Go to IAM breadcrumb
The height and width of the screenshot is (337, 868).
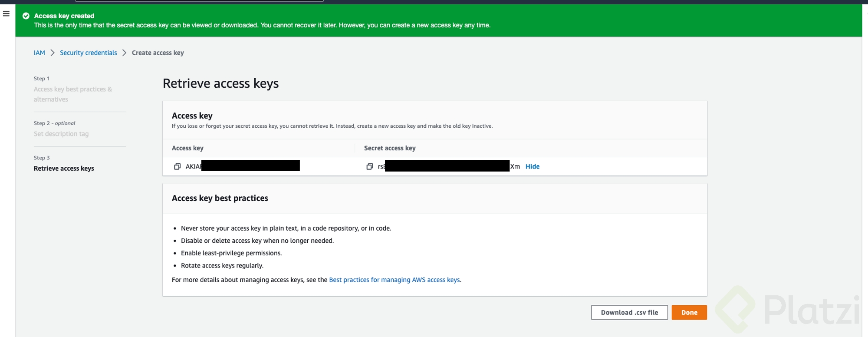click(x=39, y=53)
